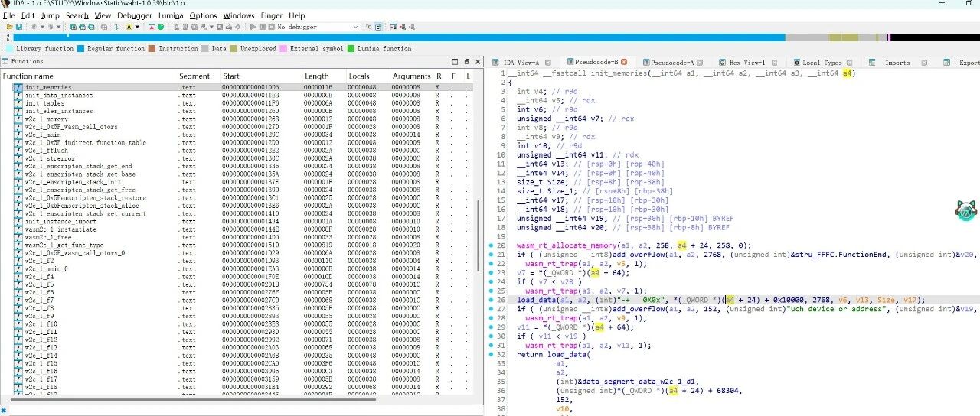Click the highlighted 'C' pseudocode toolbar icon
Image resolution: width=980 pixels, height=416 pixels.
click(378, 27)
